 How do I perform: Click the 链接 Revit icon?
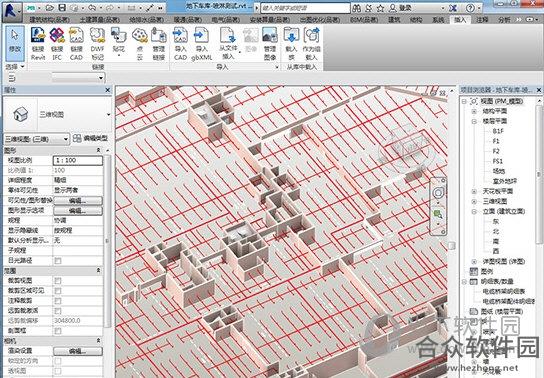(x=38, y=44)
